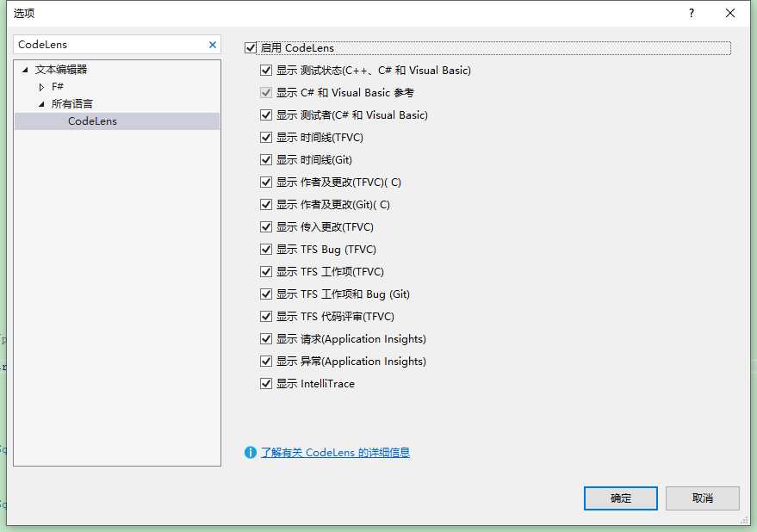Viewport: 757px width, 532px height.
Task: Open the help question mark button
Action: (x=692, y=13)
